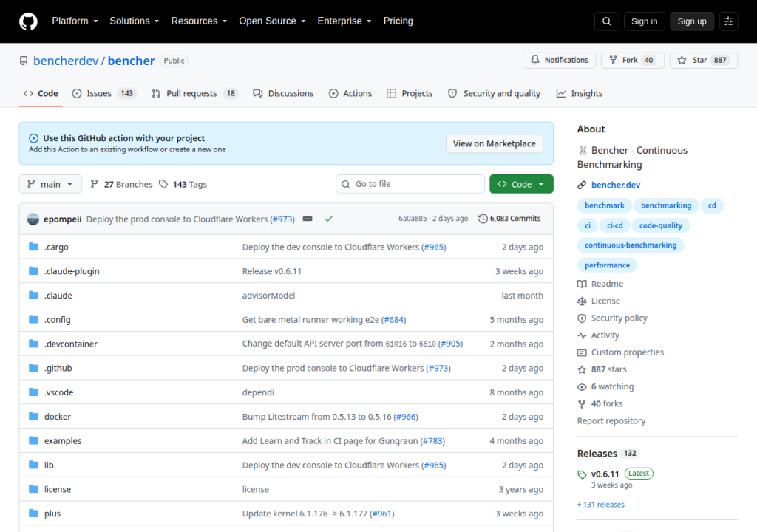Click the fork icon beside 40 forks

582,404
